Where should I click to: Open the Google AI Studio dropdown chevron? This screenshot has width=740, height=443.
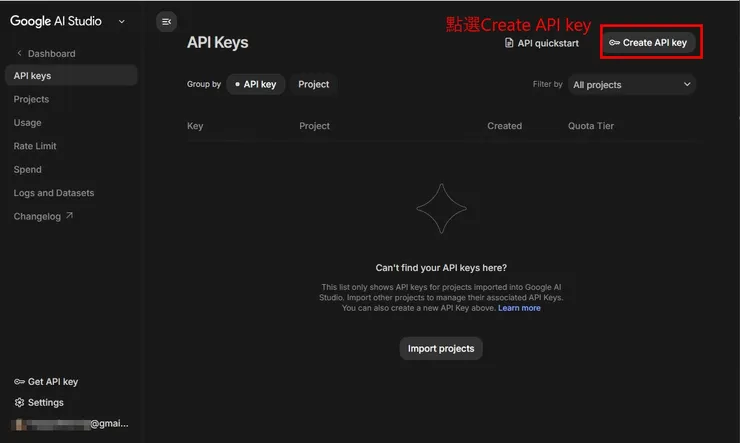(x=122, y=22)
